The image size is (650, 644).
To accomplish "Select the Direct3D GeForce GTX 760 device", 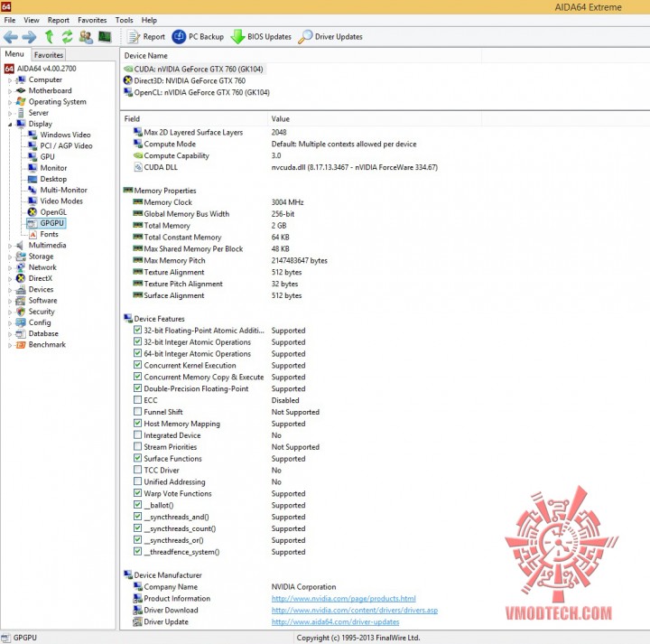I will pyautogui.click(x=190, y=81).
